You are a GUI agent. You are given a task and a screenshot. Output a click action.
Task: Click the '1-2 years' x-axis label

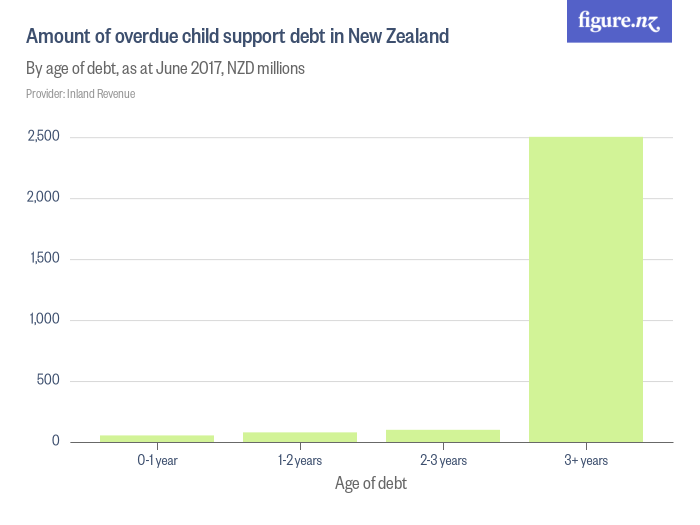[x=300, y=461]
